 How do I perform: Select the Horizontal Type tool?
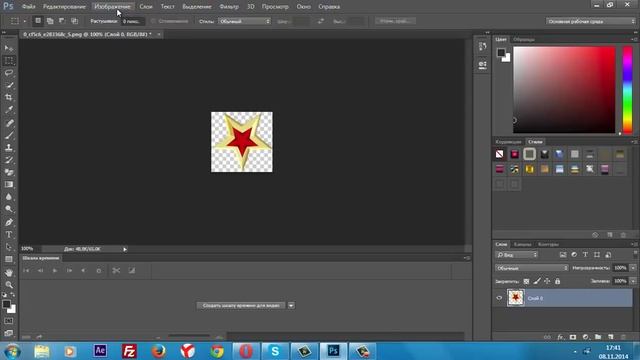(9, 234)
